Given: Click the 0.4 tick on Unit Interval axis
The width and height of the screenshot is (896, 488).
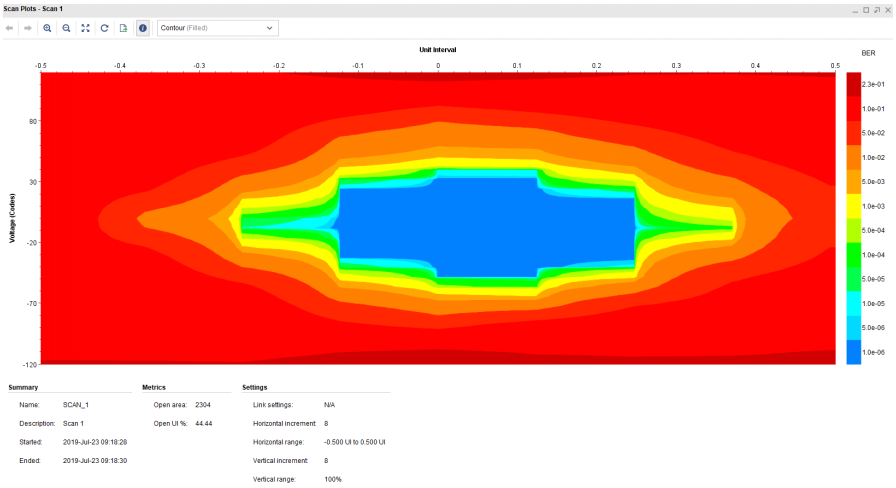Looking at the screenshot, I should (755, 66).
